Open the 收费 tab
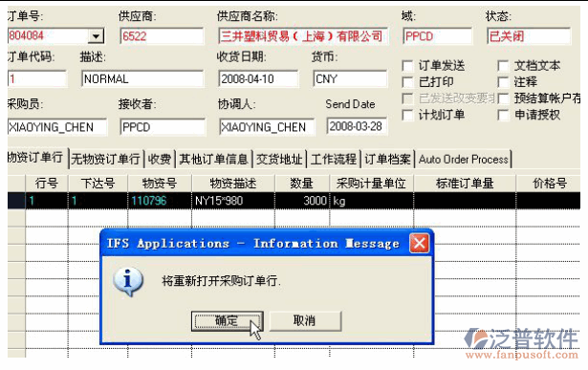 click(x=160, y=159)
